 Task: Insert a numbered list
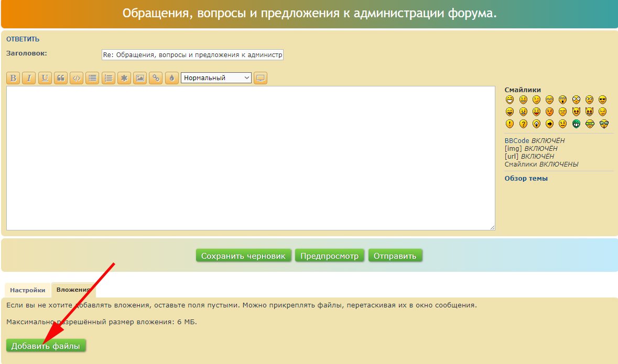[x=108, y=78]
